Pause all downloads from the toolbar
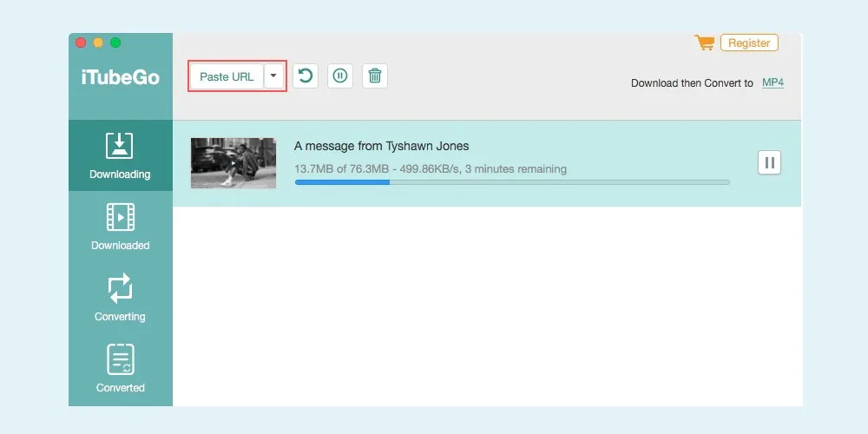This screenshot has width=868, height=434. click(x=339, y=76)
